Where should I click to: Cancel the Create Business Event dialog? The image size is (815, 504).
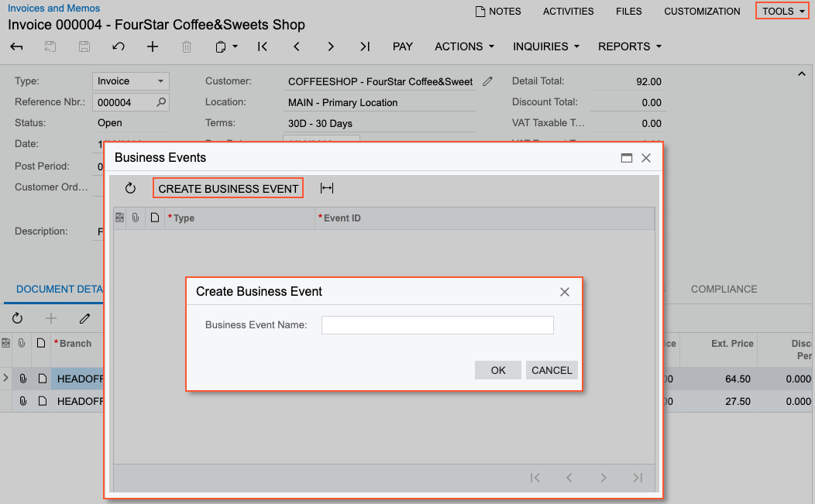tap(552, 370)
